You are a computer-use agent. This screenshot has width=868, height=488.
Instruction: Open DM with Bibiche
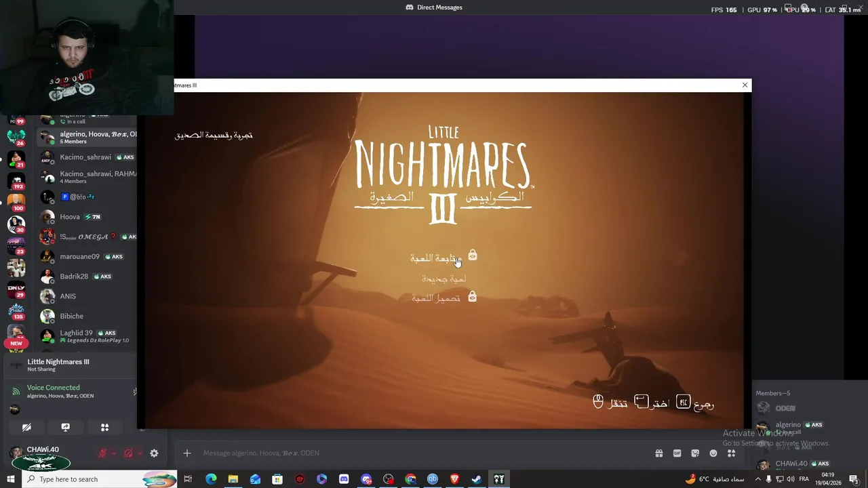coord(87,316)
